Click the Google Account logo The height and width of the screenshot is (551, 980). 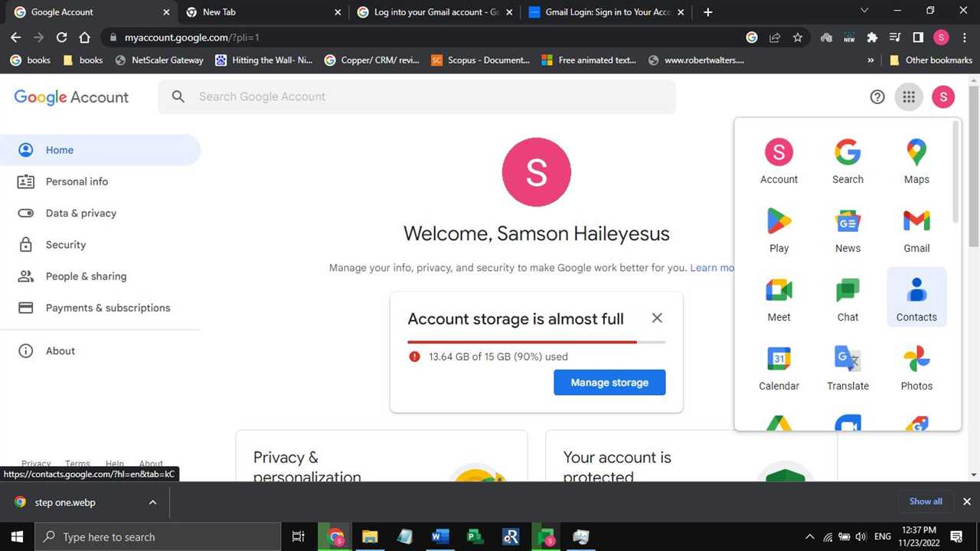pos(71,97)
